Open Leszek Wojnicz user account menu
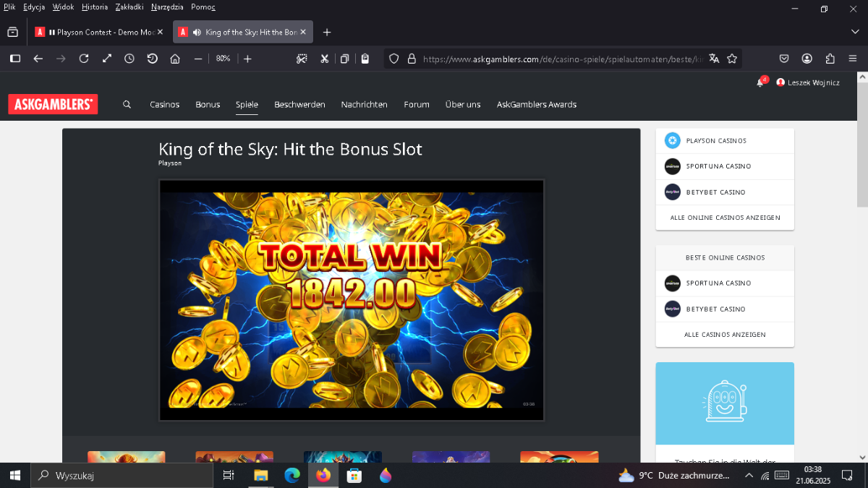This screenshot has width=868, height=488. tap(808, 82)
